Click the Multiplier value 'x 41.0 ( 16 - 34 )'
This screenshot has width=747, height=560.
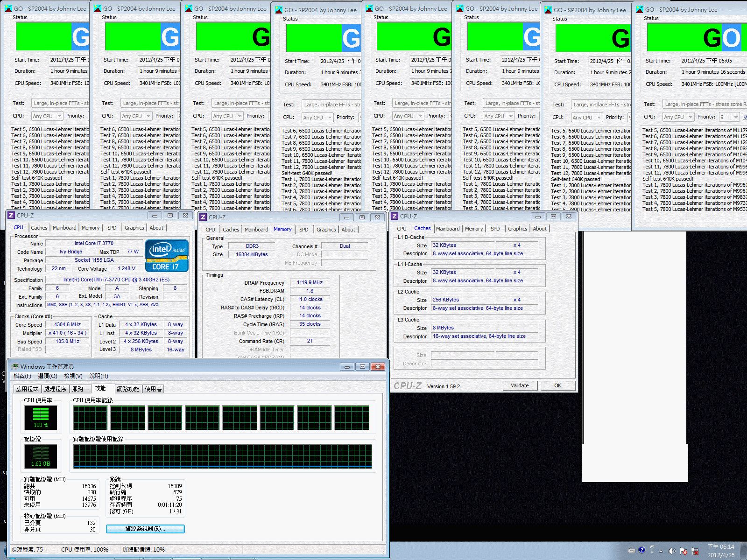[68, 333]
